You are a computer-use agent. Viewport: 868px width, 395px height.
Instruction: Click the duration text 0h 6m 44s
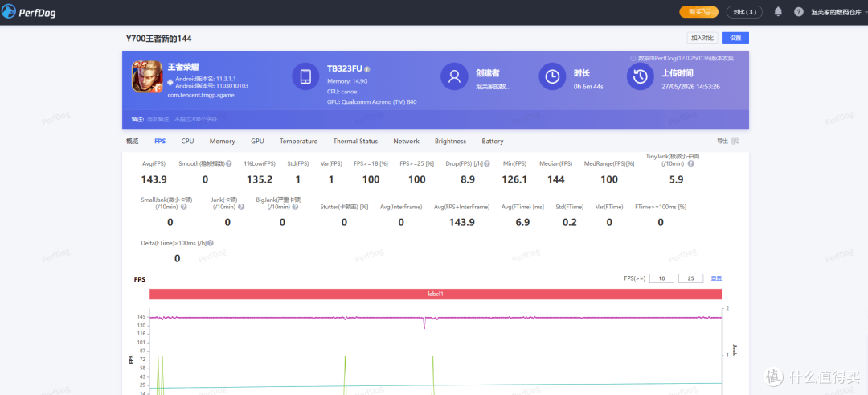click(588, 86)
